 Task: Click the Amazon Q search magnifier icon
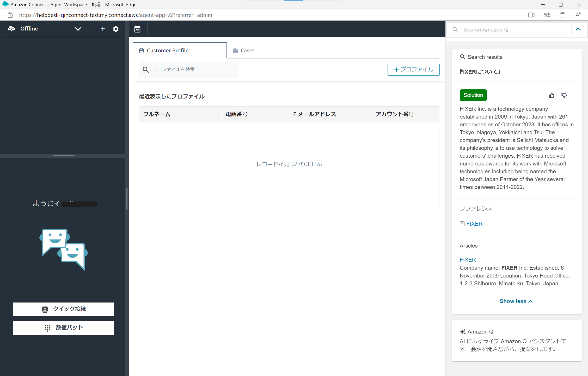pos(455,30)
